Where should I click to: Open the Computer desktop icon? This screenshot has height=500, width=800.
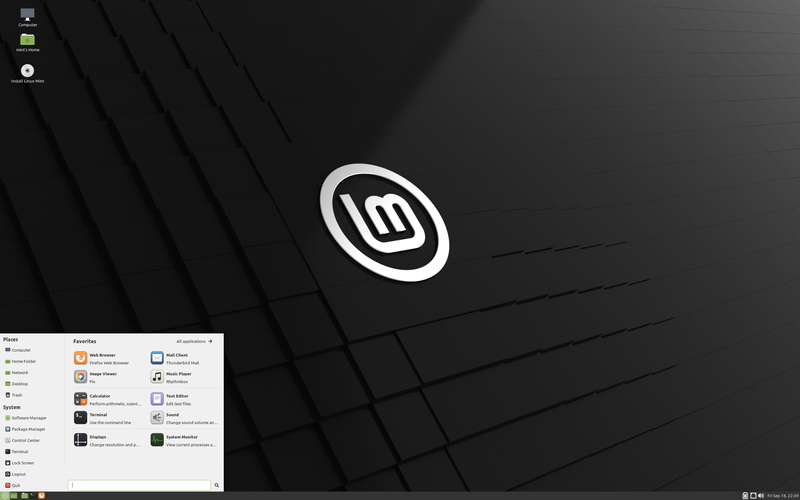28,17
